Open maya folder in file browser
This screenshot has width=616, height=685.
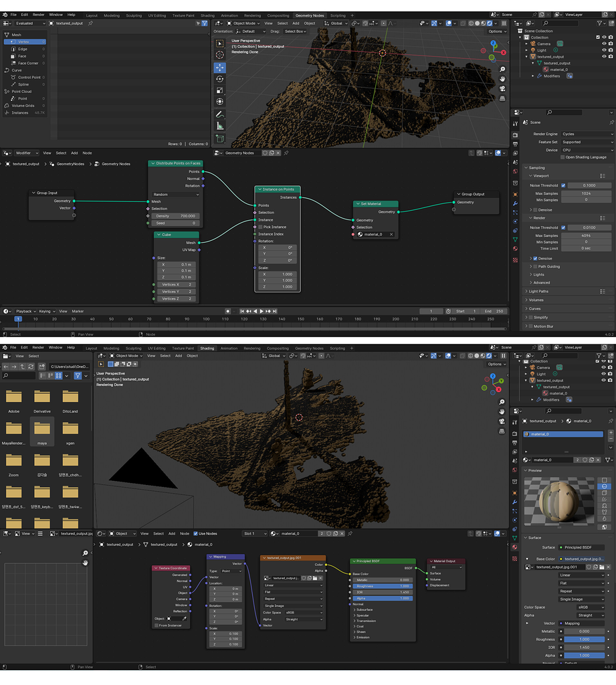point(42,431)
